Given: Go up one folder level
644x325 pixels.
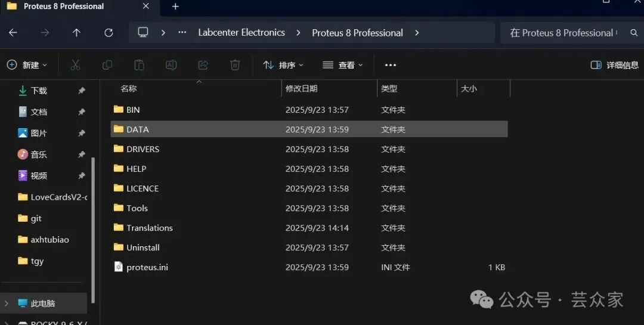Looking at the screenshot, I should (76, 32).
